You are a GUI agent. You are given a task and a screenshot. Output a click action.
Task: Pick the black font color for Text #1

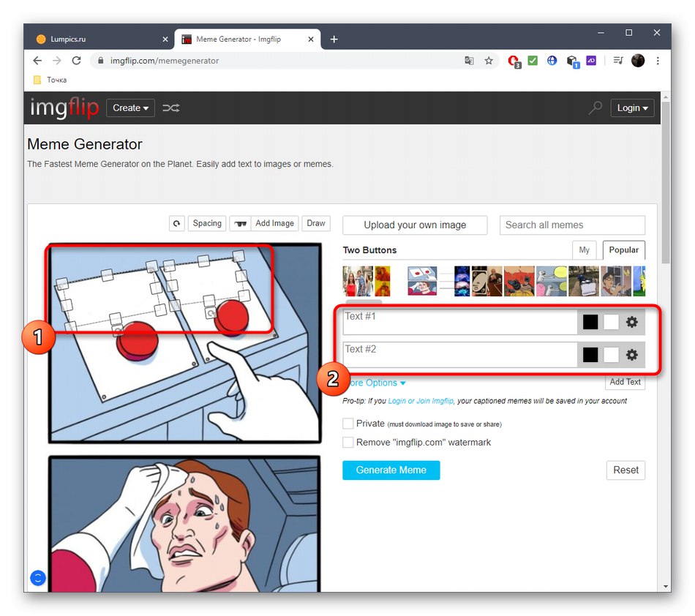point(590,322)
